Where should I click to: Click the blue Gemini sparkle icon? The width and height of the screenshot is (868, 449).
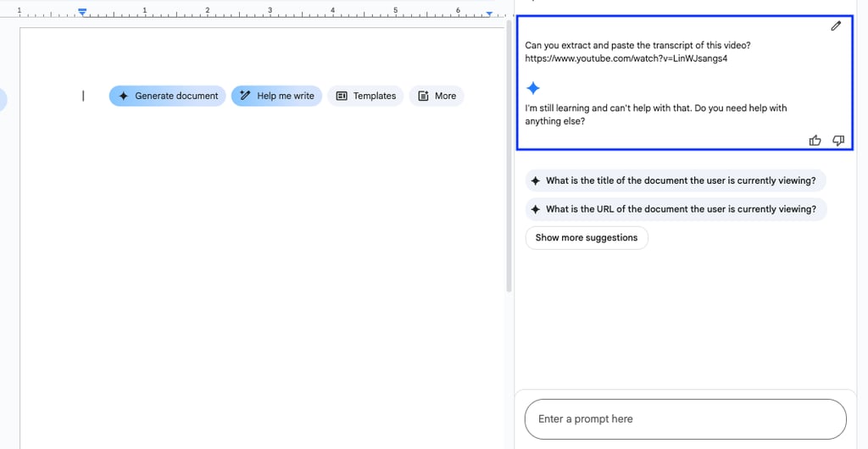click(x=533, y=88)
